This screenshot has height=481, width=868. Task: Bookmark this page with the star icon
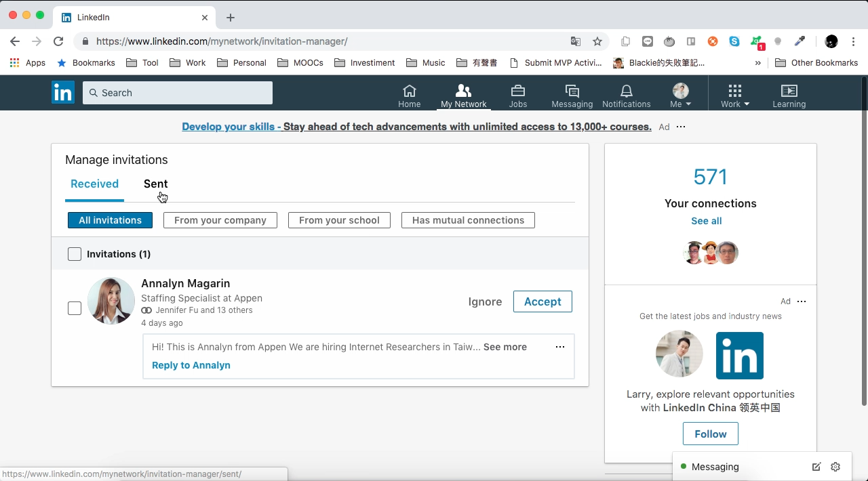click(x=597, y=41)
